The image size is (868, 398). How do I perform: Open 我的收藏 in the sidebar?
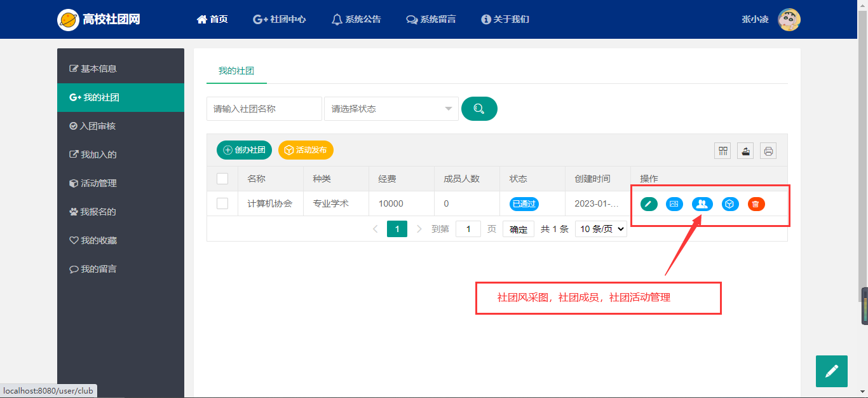click(x=121, y=240)
